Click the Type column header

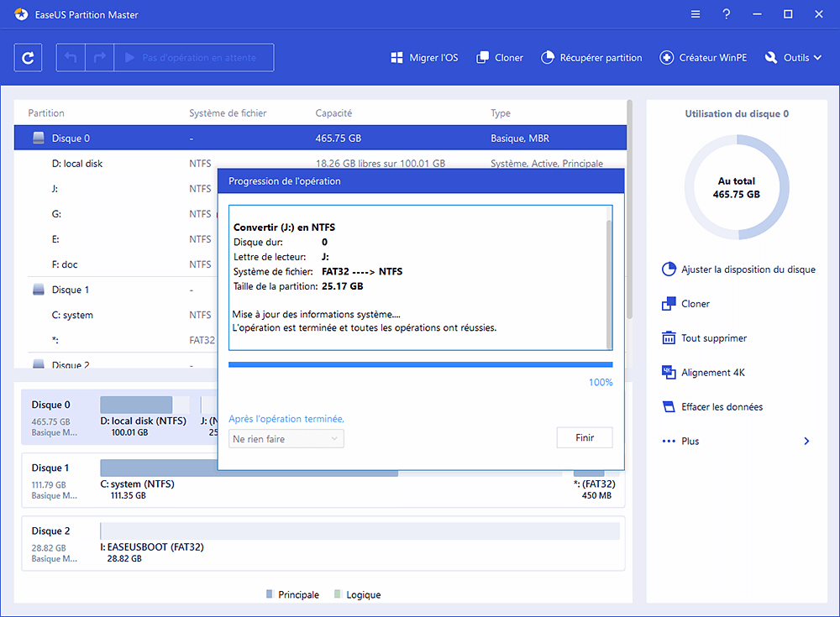(x=501, y=113)
